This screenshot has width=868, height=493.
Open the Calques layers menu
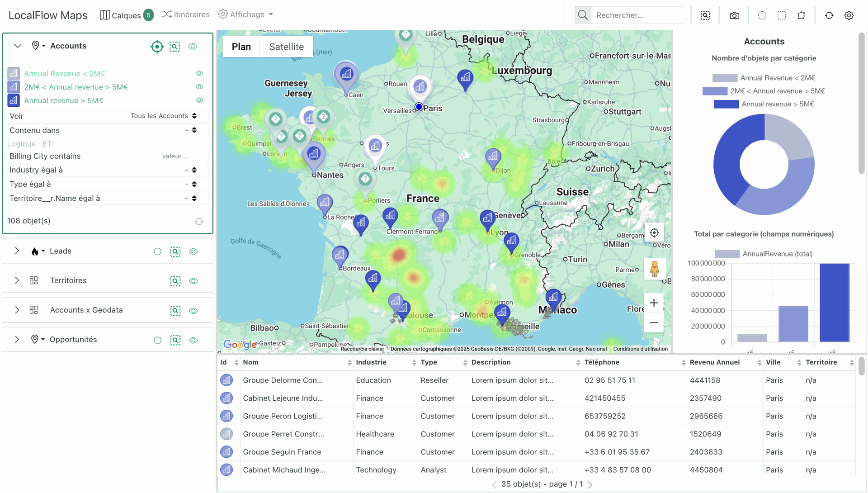click(x=126, y=15)
